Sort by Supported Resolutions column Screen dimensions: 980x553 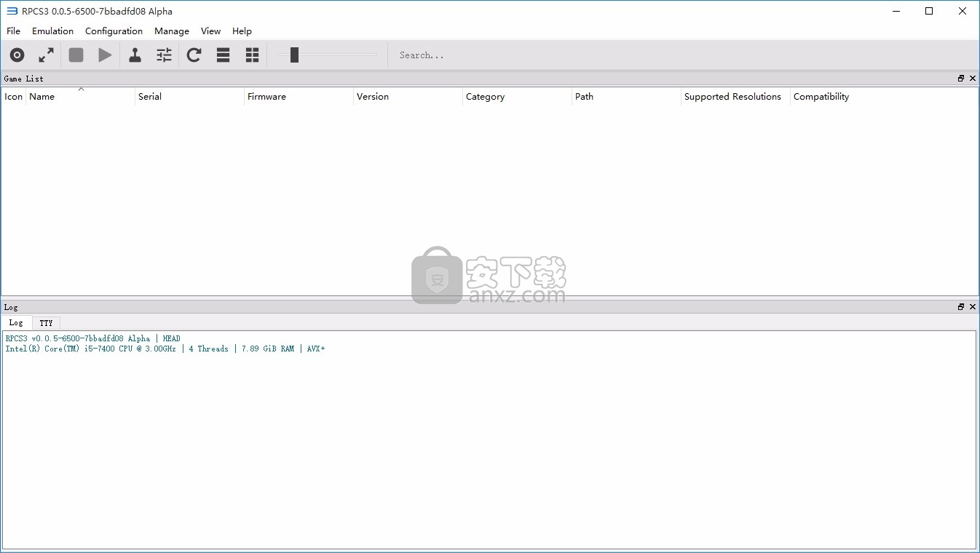pyautogui.click(x=735, y=96)
